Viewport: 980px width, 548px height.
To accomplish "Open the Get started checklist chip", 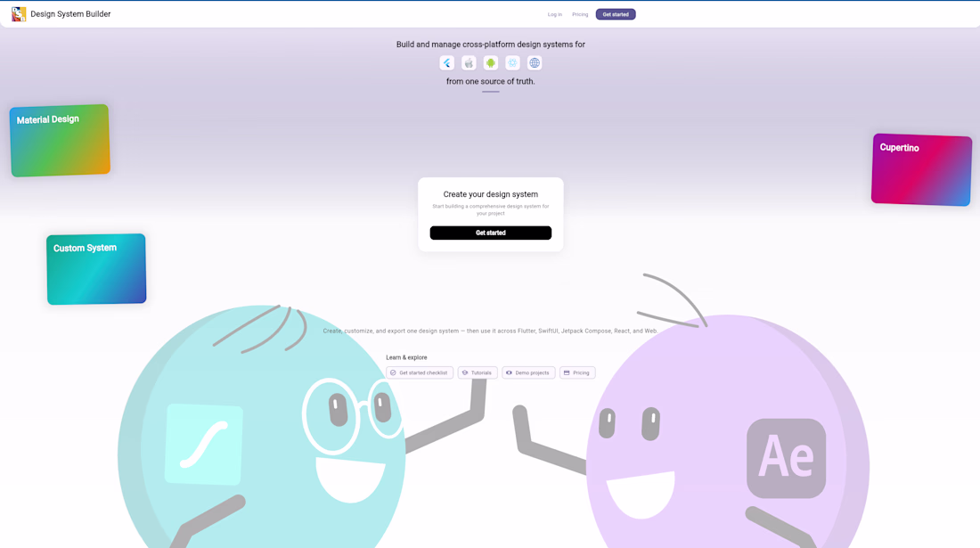I will tap(420, 373).
